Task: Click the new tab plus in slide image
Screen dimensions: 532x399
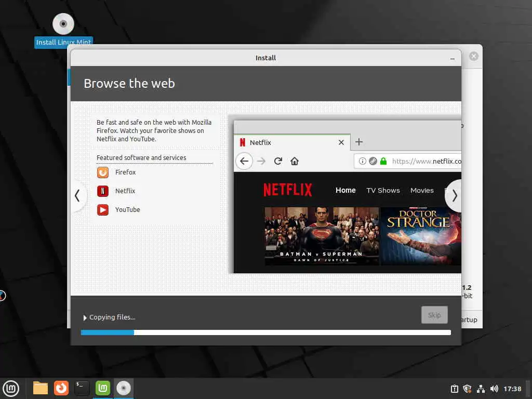Action: [359, 142]
